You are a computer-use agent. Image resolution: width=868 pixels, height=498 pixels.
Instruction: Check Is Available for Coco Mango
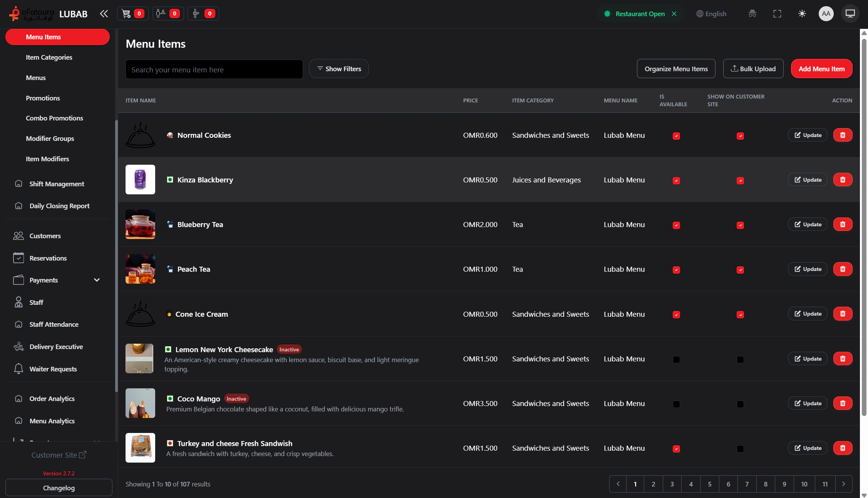[x=676, y=404]
